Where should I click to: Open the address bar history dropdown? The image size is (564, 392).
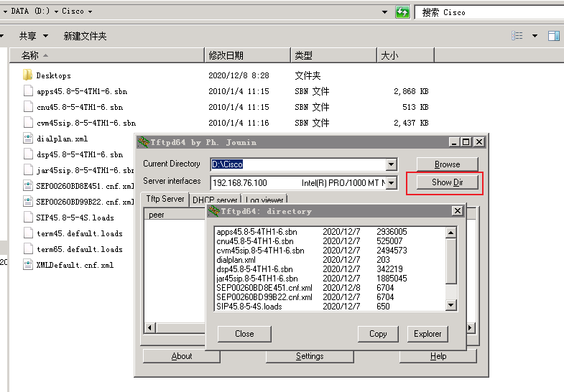tap(384, 12)
